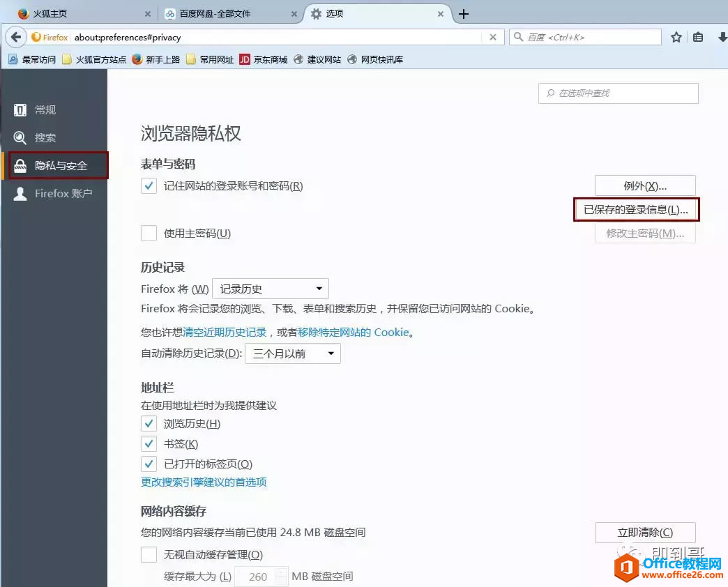Click the back arrow navigation button
Image resolution: width=728 pixels, height=587 pixels.
click(x=16, y=37)
